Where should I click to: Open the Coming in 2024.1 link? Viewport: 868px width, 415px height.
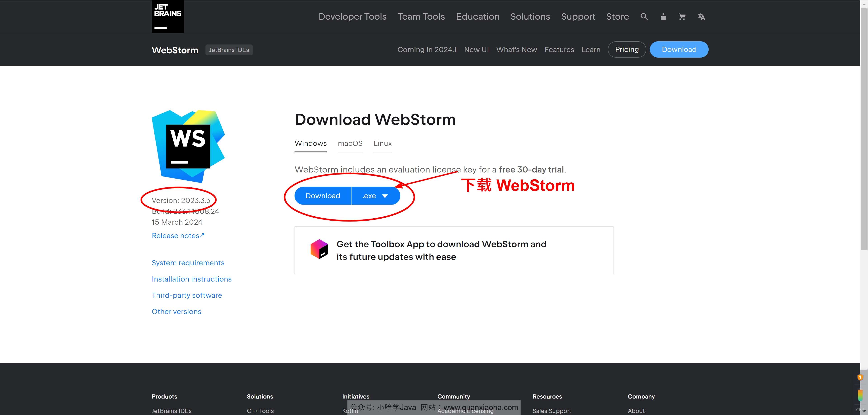[427, 50]
